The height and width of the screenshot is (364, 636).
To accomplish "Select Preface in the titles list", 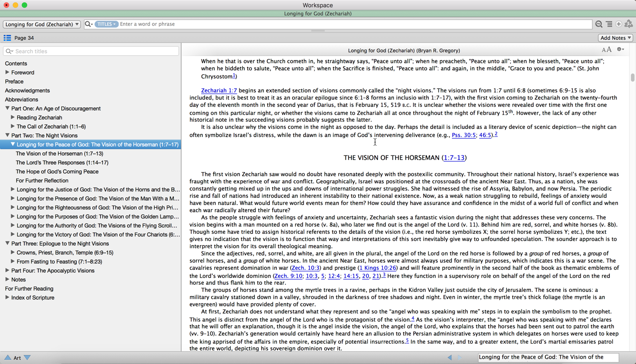I will 14,82.
